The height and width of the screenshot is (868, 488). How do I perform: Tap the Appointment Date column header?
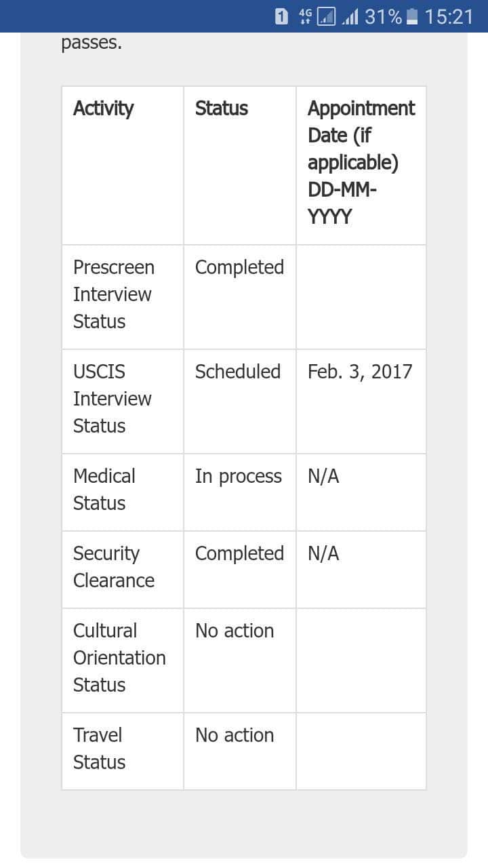pyautogui.click(x=361, y=163)
